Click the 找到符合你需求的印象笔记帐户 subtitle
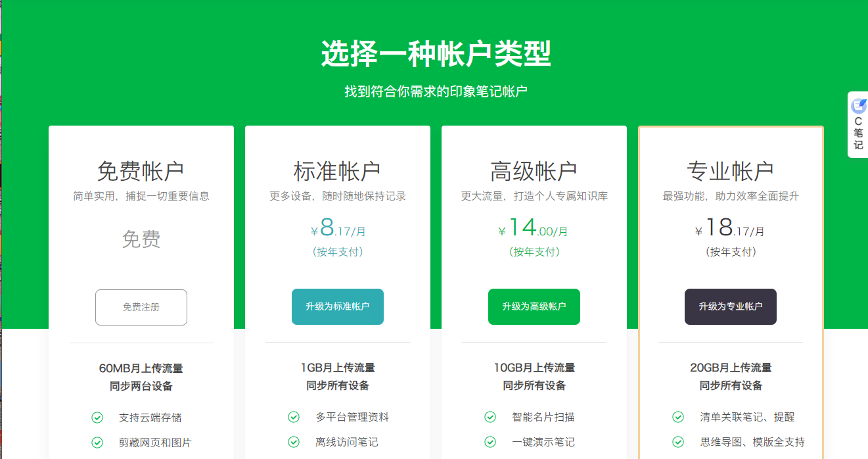Image resolution: width=868 pixels, height=459 pixels. tap(436, 91)
